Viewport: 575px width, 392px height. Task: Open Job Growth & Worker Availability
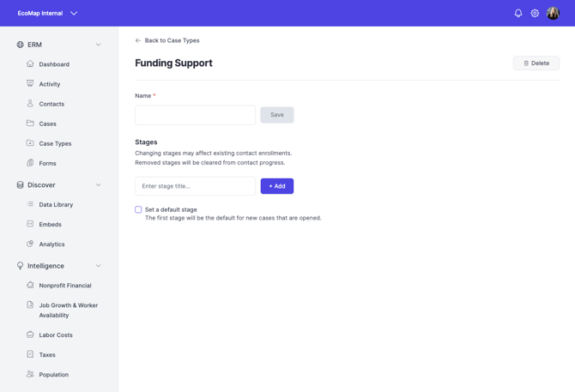click(x=69, y=311)
